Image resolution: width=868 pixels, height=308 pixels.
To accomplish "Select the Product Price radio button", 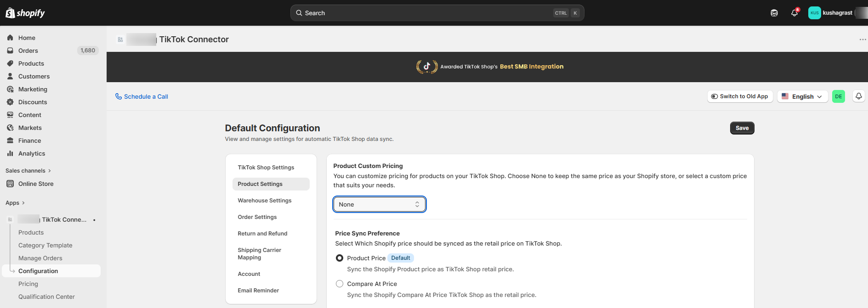I will [x=340, y=258].
